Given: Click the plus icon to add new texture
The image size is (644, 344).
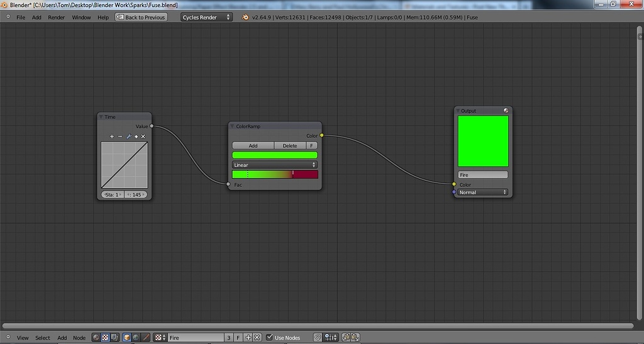Looking at the screenshot, I should tap(248, 338).
